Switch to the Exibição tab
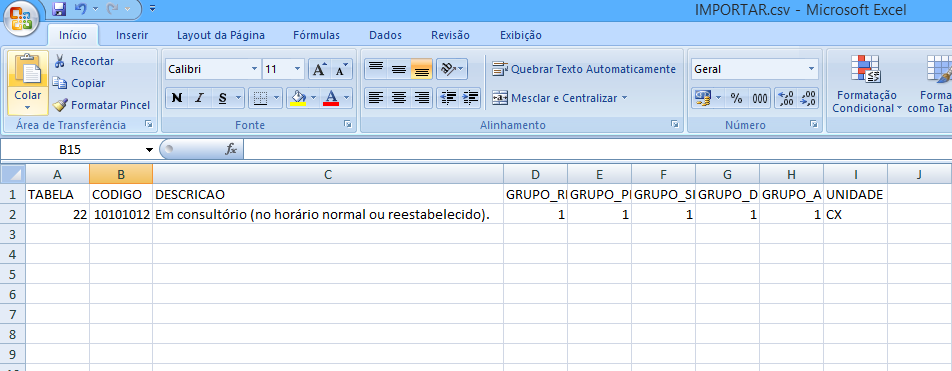The width and height of the screenshot is (952, 371). (521, 35)
